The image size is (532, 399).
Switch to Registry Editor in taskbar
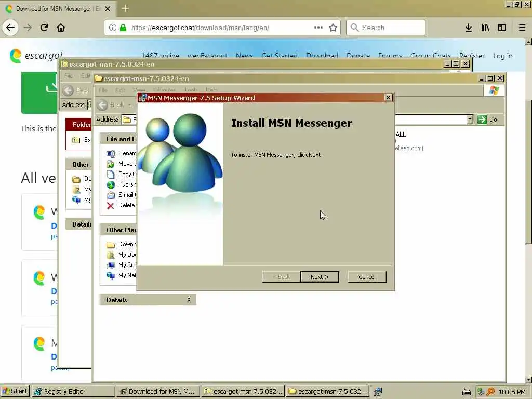click(74, 391)
